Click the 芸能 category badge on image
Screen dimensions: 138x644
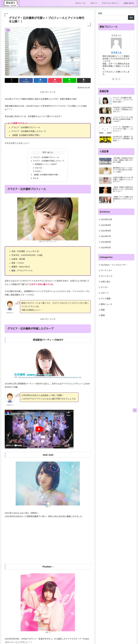tap(8, 30)
